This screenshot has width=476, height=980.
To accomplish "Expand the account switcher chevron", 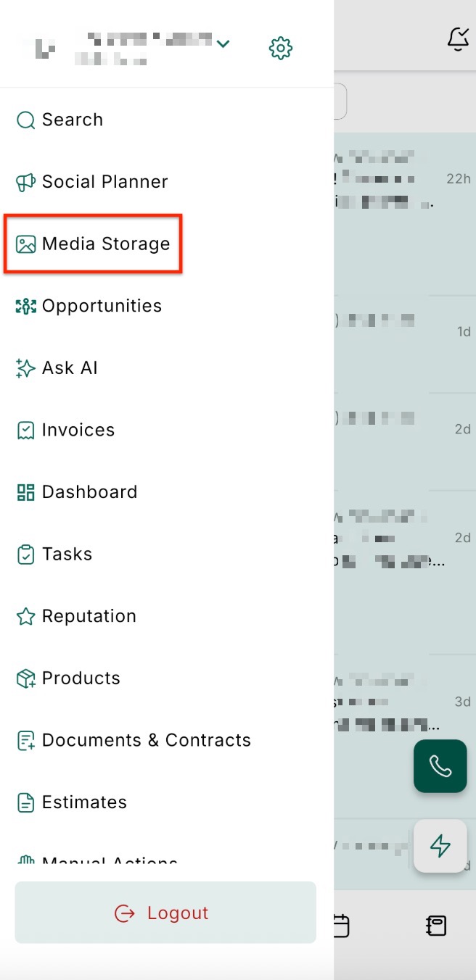I will coord(223,44).
